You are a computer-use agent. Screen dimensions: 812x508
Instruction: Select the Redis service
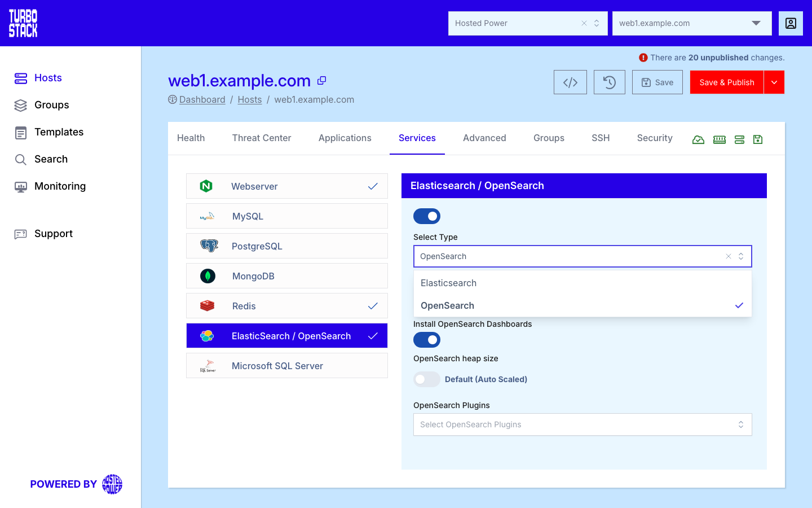(x=287, y=306)
